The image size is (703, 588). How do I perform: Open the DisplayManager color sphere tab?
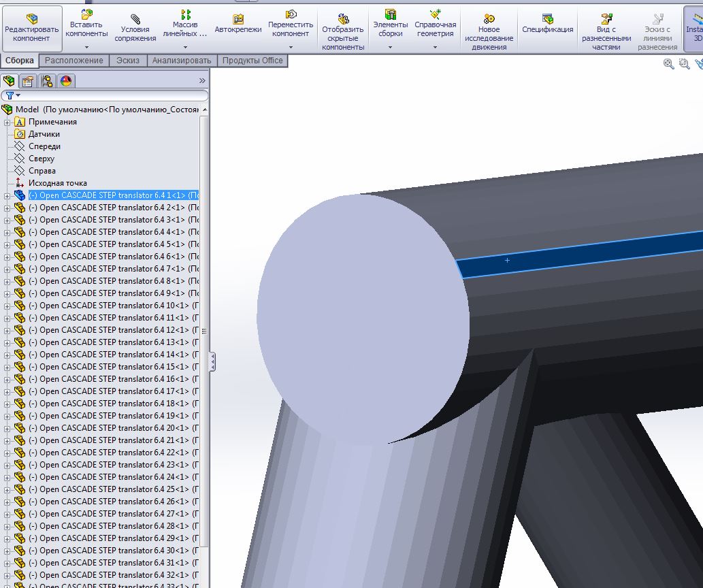(x=66, y=82)
